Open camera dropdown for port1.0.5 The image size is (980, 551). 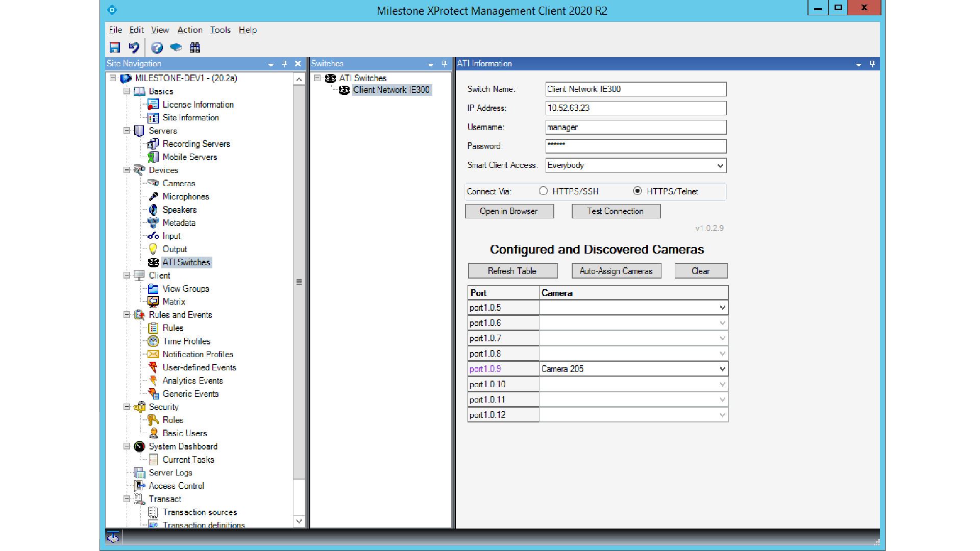tap(722, 308)
